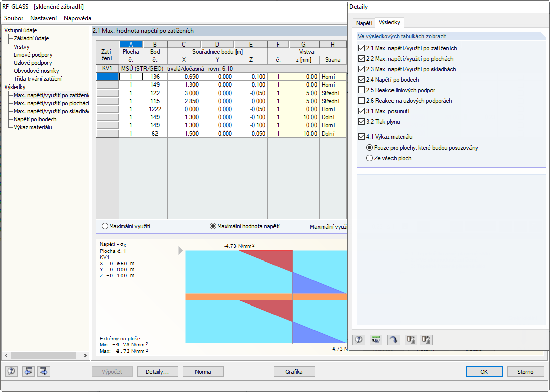
Task: Toggle 2.2 Max. napětí/využití po plochách checkbox
Action: click(361, 59)
